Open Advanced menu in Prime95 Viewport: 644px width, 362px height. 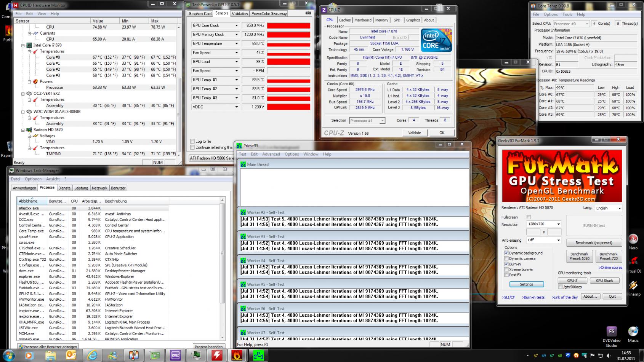271,154
